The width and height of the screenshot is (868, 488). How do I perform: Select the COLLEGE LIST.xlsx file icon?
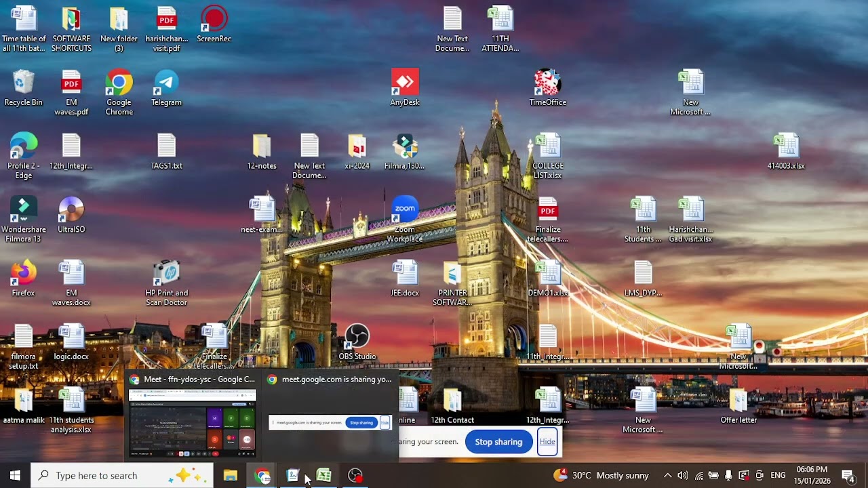pos(547,157)
